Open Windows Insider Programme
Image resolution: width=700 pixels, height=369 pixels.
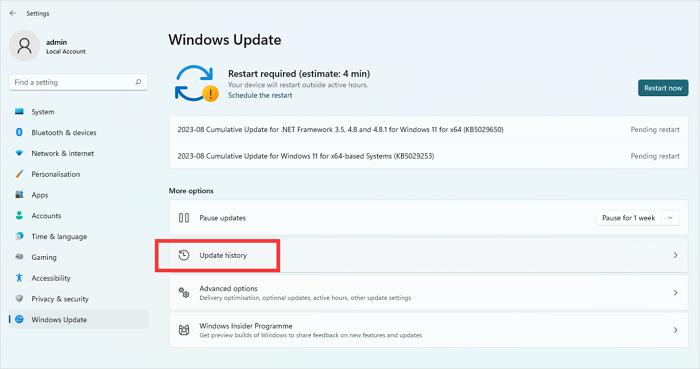click(429, 330)
